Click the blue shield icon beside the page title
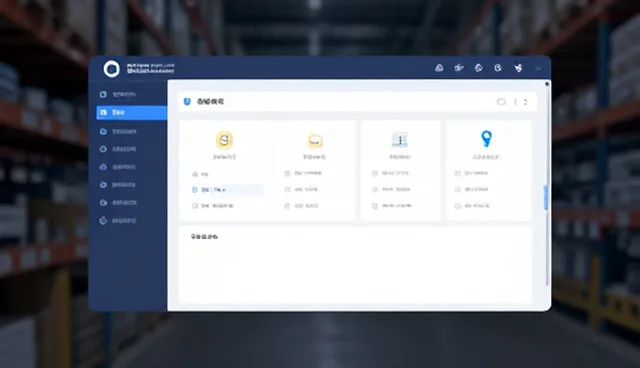The image size is (640, 368). coord(187,102)
